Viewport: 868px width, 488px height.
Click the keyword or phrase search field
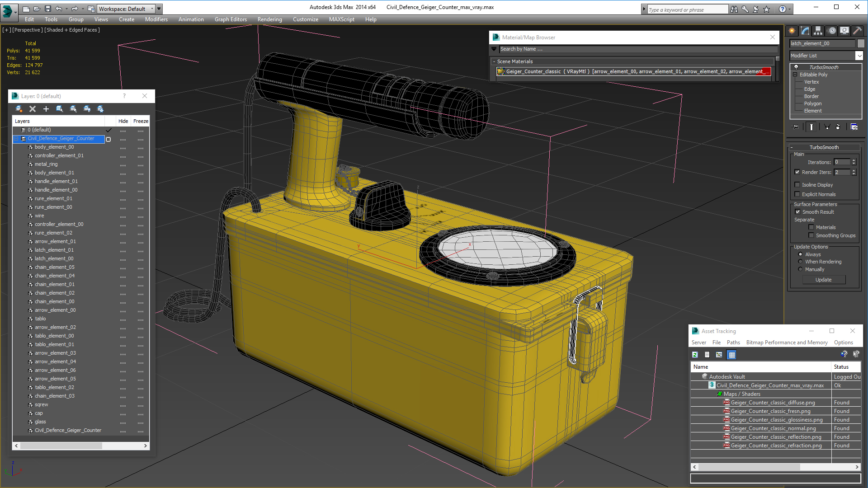(687, 9)
